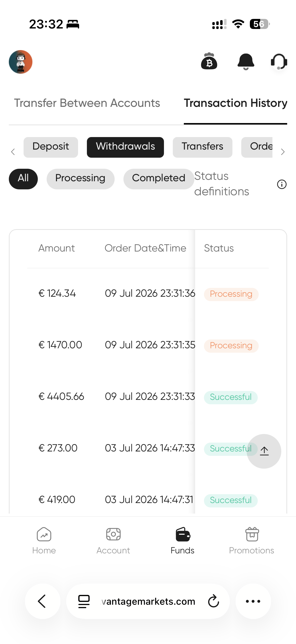Image resolution: width=296 pixels, height=644 pixels.
Task: Tap the browser address bar URL
Action: (x=148, y=601)
